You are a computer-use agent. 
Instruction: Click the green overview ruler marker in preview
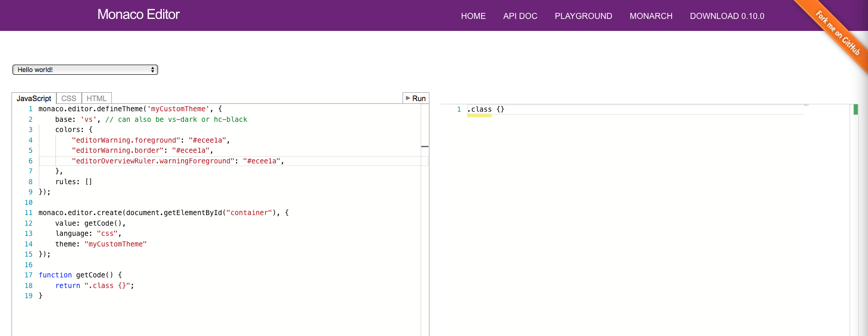pyautogui.click(x=856, y=109)
